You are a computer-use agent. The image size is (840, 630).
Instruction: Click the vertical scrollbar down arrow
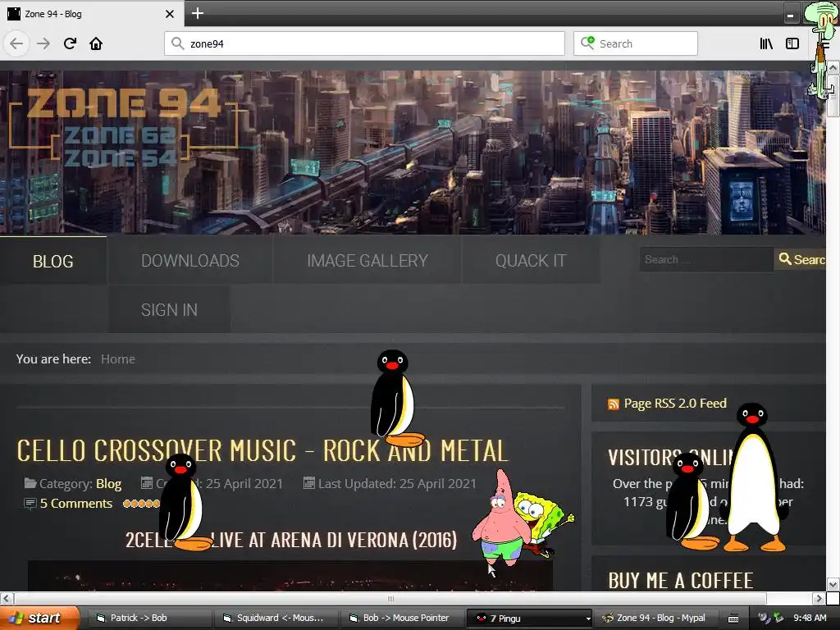click(x=833, y=584)
